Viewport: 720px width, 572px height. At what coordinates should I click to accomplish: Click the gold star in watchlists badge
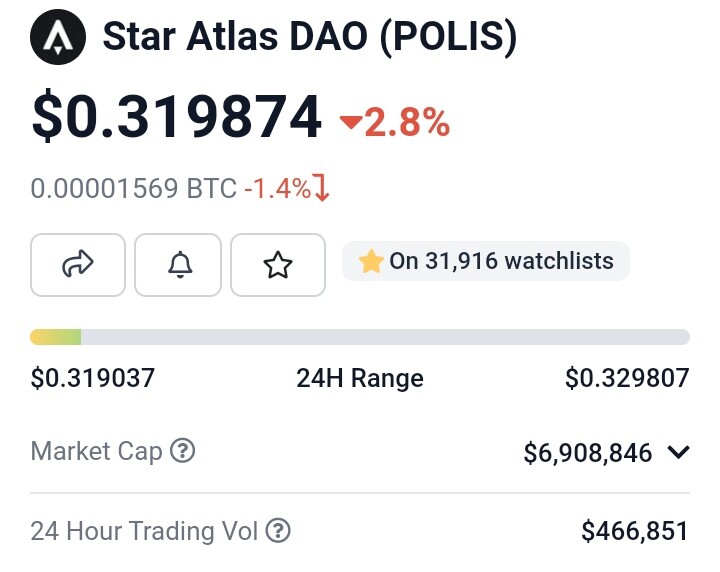371,261
